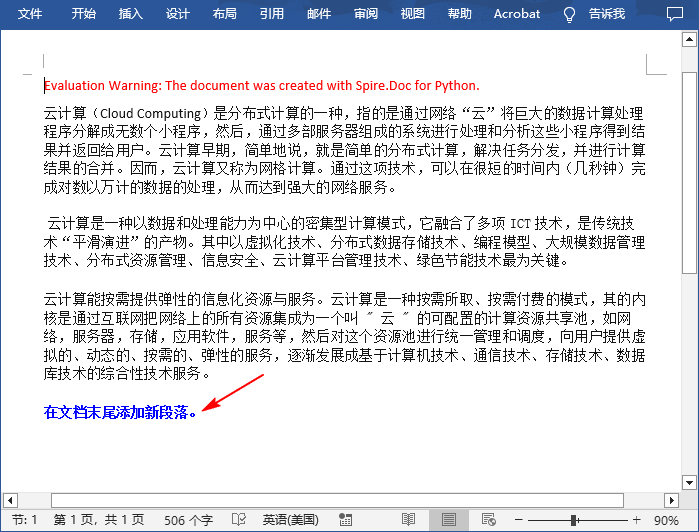Click the 英语(美国) language indicator

[290, 520]
